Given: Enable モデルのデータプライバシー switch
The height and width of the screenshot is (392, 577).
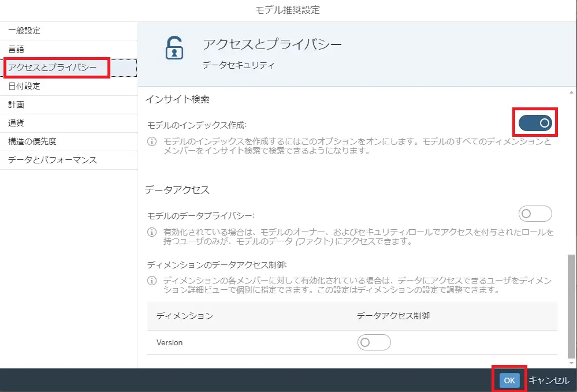Looking at the screenshot, I should click(x=535, y=214).
